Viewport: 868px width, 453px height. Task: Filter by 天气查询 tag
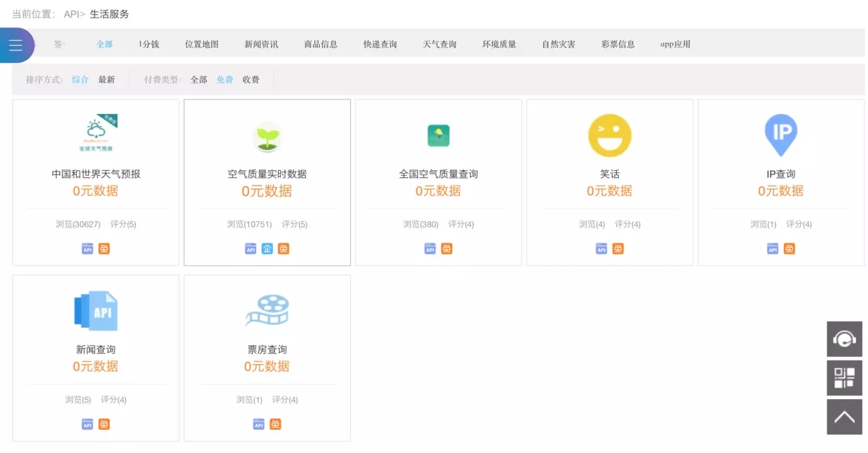coord(440,44)
